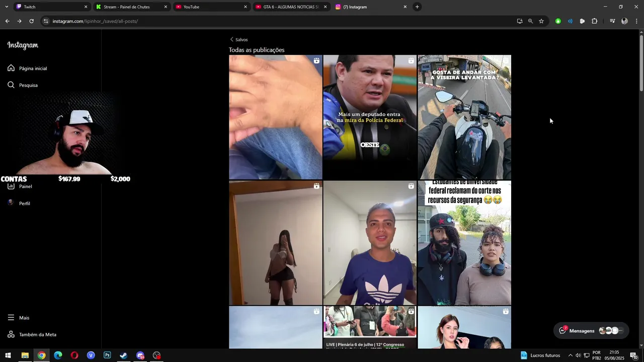This screenshot has width=644, height=362.
Task: Go forward in browser history
Action: click(19, 21)
